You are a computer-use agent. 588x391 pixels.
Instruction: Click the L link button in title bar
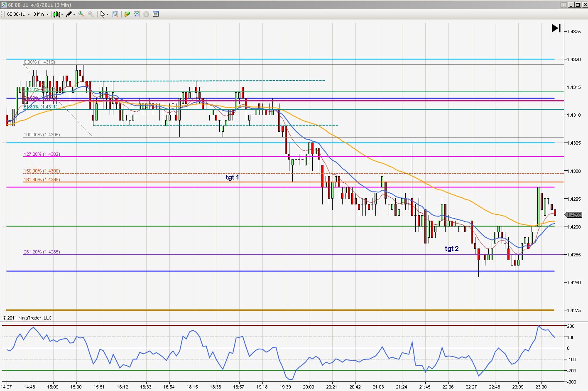(563, 5)
